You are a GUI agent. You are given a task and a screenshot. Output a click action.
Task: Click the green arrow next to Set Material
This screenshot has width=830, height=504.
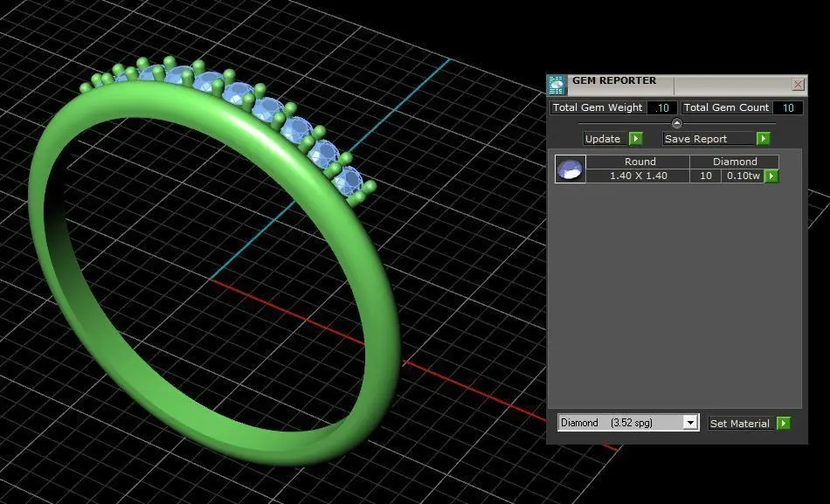[x=784, y=424]
